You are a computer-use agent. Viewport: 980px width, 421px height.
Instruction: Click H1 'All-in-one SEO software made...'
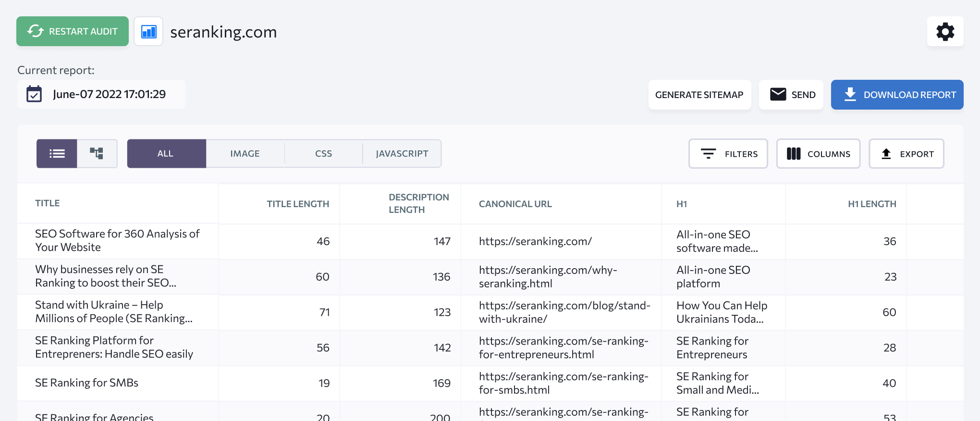pos(717,241)
